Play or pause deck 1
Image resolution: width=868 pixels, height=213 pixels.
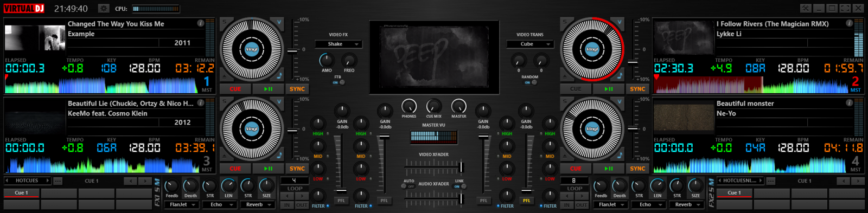tap(268, 89)
